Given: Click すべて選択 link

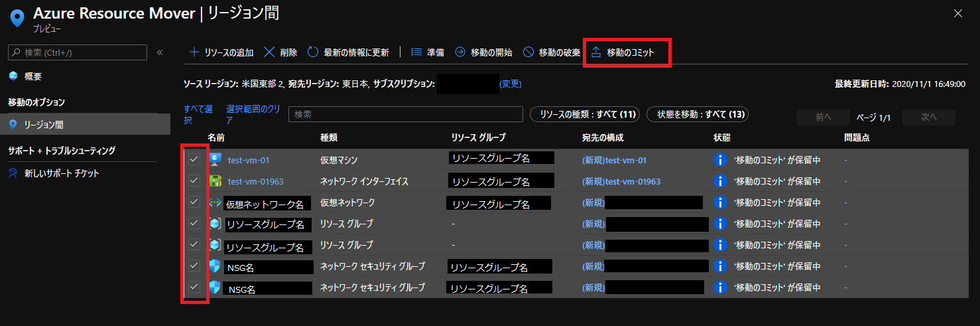Looking at the screenshot, I should [198, 114].
